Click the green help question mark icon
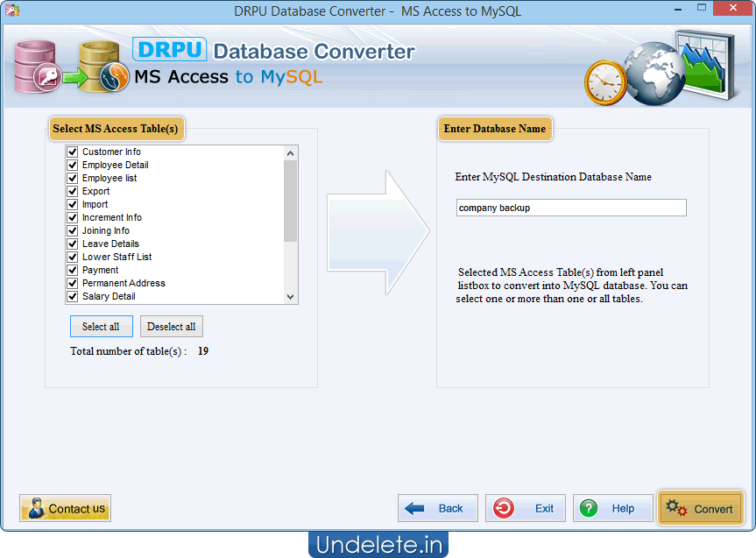Image resolution: width=756 pixels, height=558 pixels. click(x=589, y=508)
